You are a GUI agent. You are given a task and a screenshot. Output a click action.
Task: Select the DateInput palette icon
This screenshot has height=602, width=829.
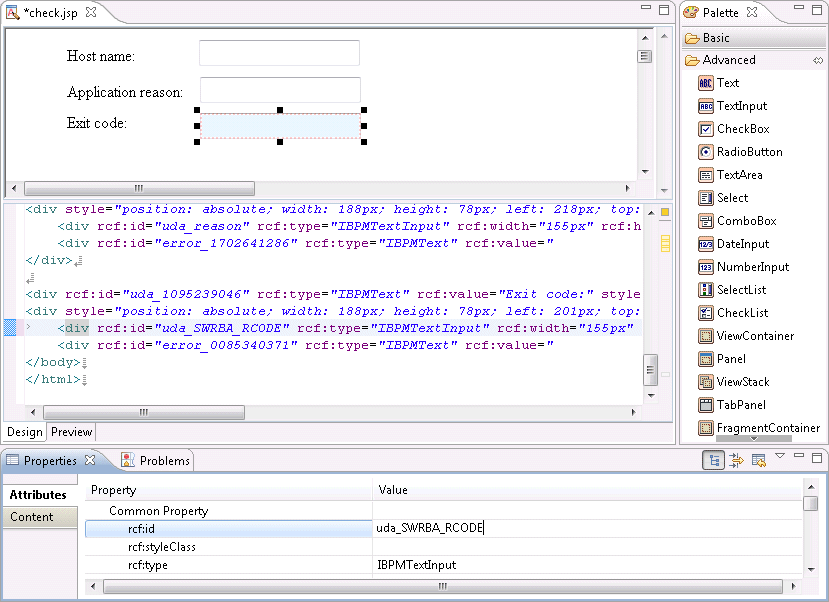click(705, 244)
